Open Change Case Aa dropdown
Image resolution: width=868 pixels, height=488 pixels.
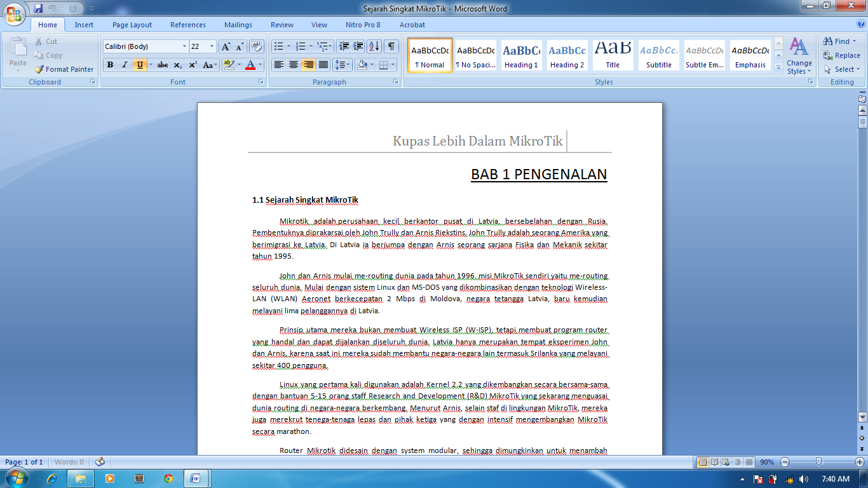210,65
